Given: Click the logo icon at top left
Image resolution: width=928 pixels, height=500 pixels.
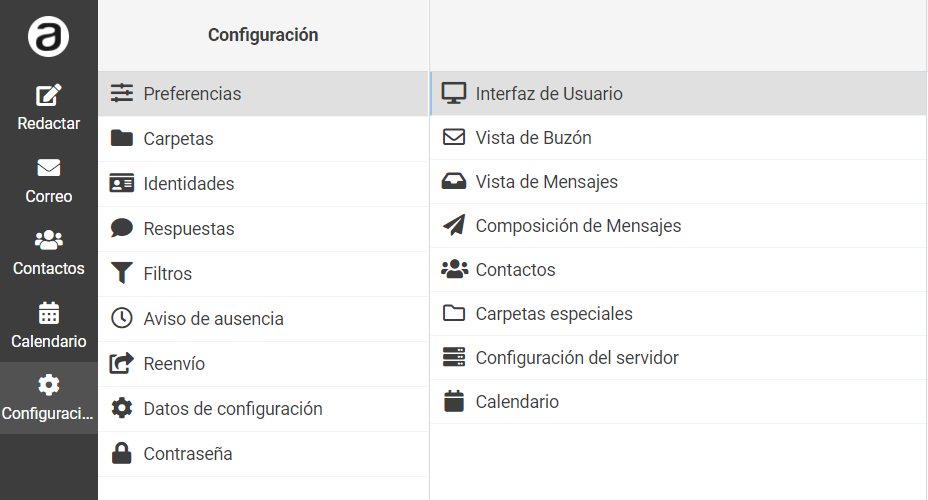Looking at the screenshot, I should click(x=49, y=37).
